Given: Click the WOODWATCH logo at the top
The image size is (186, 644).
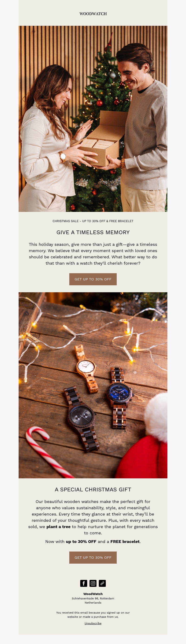Looking at the screenshot, I should (x=93, y=14).
